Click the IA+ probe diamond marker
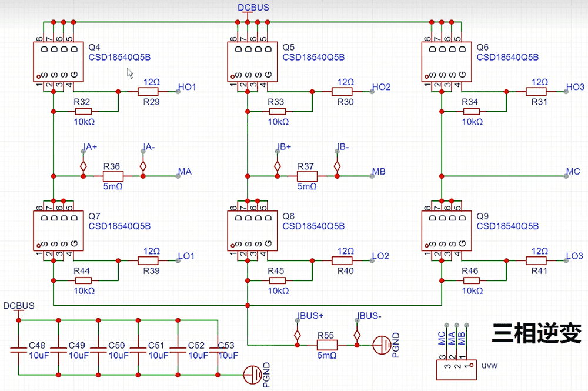 point(83,166)
